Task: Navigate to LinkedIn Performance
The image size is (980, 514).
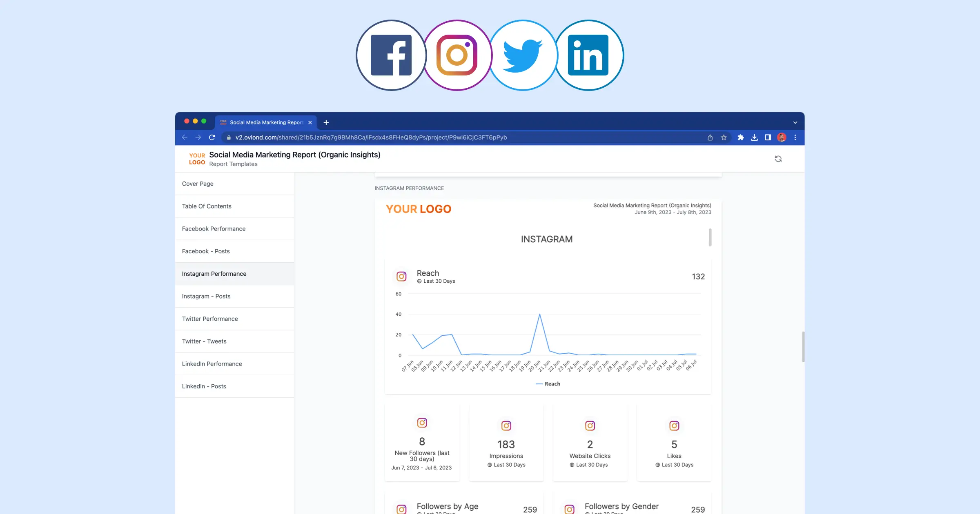Action: pos(234,363)
